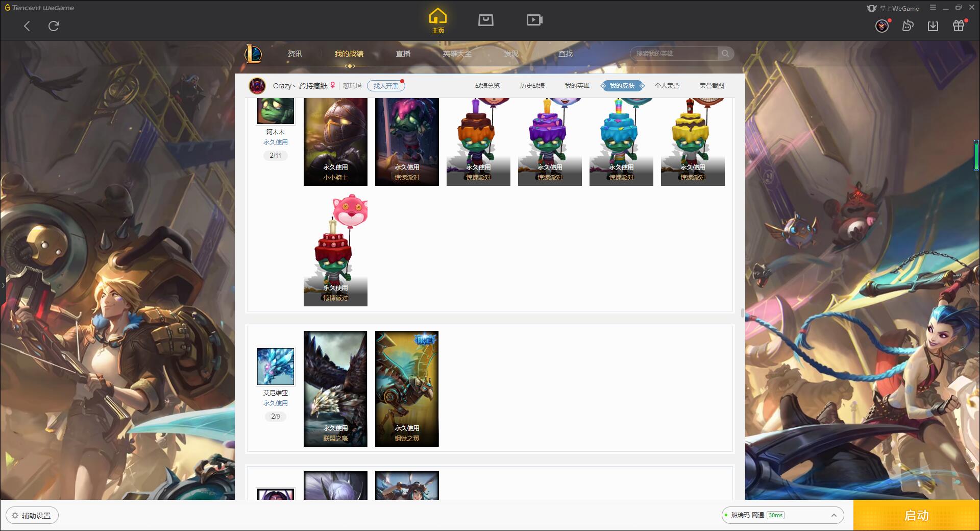980x531 pixels.
Task: Click the 恕瑞玛 server label by name
Action: coord(352,86)
